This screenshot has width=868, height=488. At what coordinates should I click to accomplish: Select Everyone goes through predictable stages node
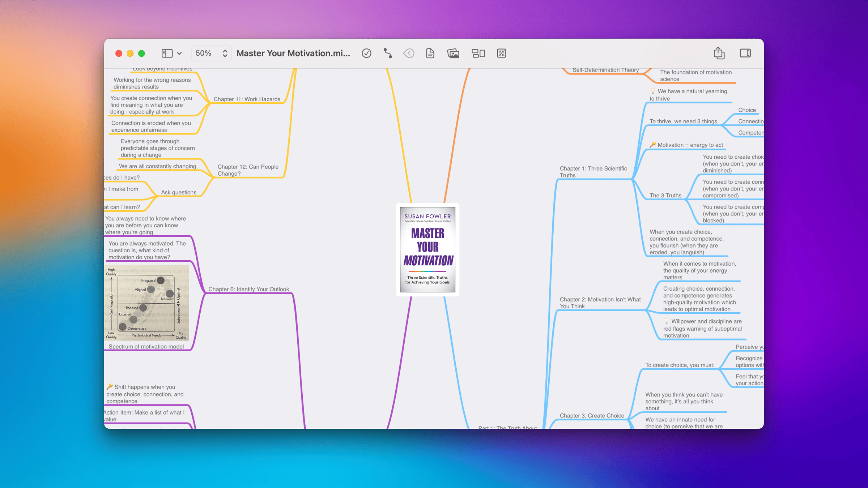click(x=158, y=148)
